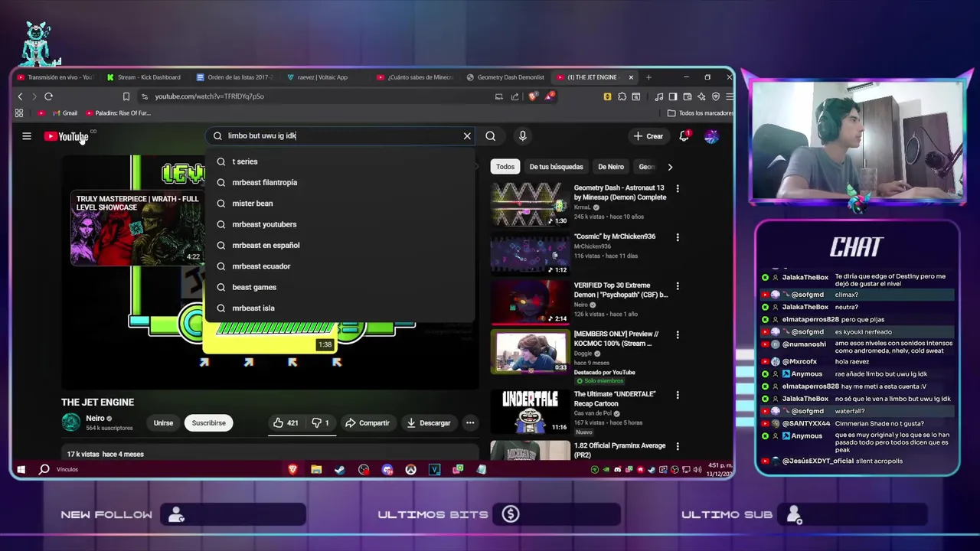Go back in browser history

coord(20,96)
